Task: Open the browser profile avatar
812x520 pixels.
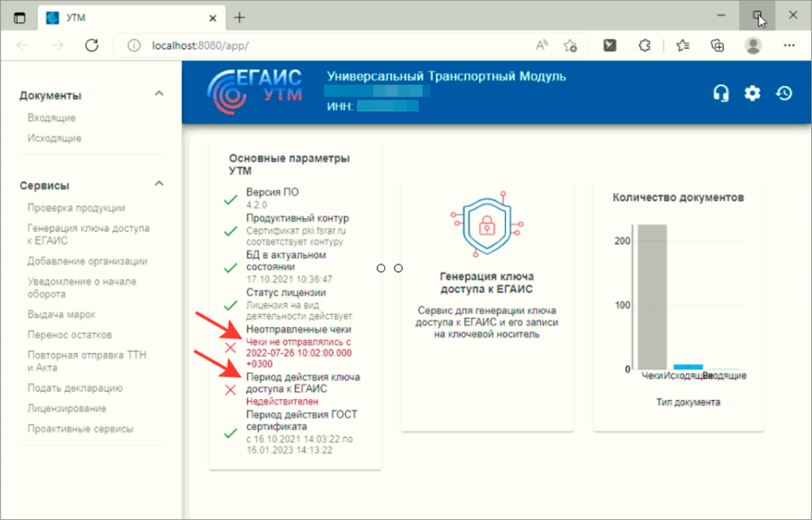Action: pyautogui.click(x=753, y=45)
